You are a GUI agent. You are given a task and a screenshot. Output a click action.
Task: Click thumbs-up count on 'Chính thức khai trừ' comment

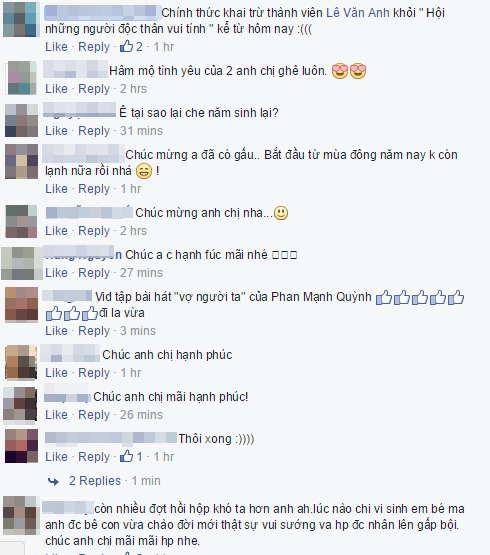click(x=131, y=46)
